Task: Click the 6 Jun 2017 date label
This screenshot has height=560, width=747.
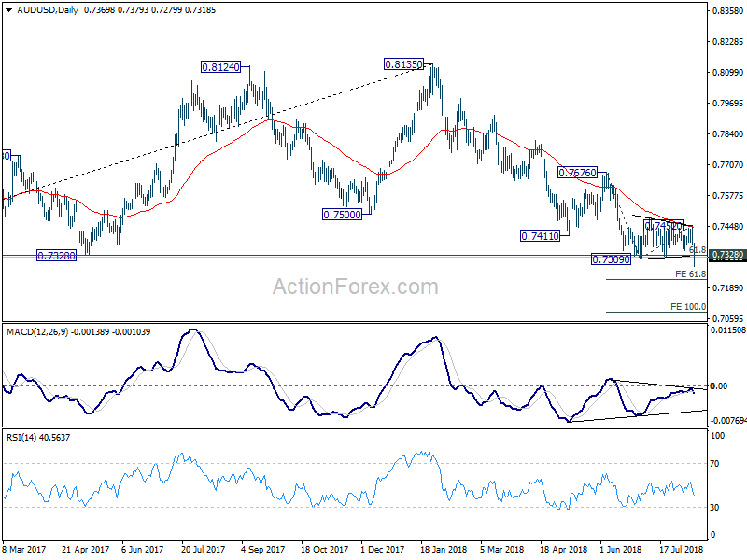Action: 142,549
